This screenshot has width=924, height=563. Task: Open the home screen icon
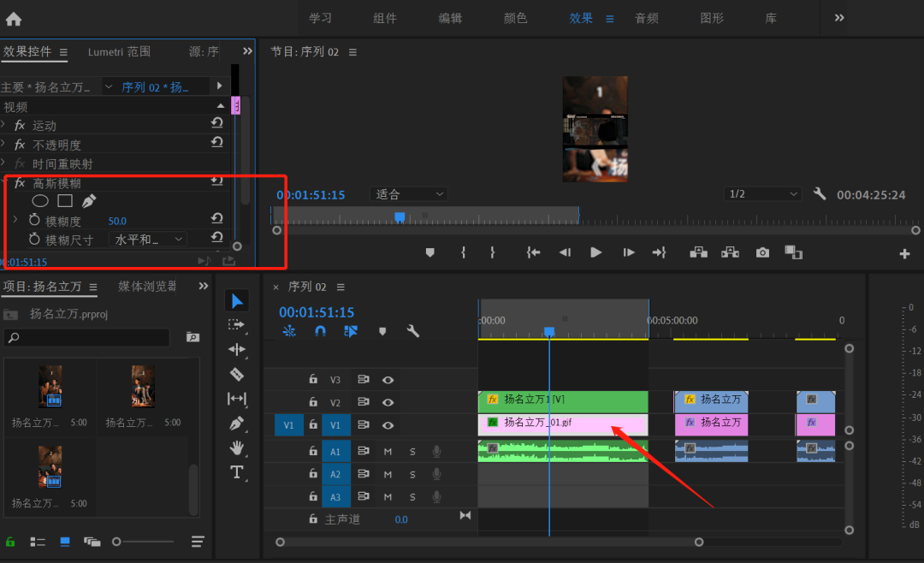click(14, 19)
